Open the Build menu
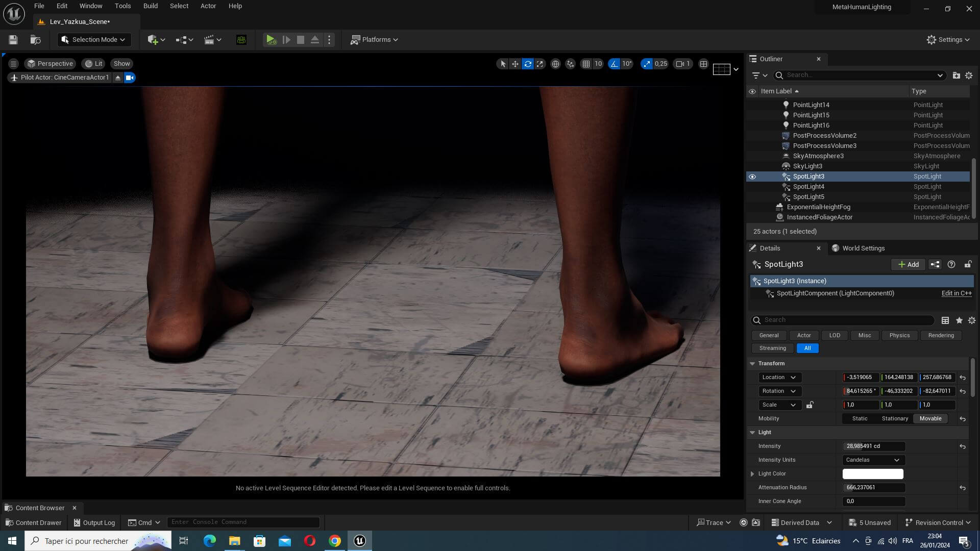This screenshot has width=980, height=551. 150,6
